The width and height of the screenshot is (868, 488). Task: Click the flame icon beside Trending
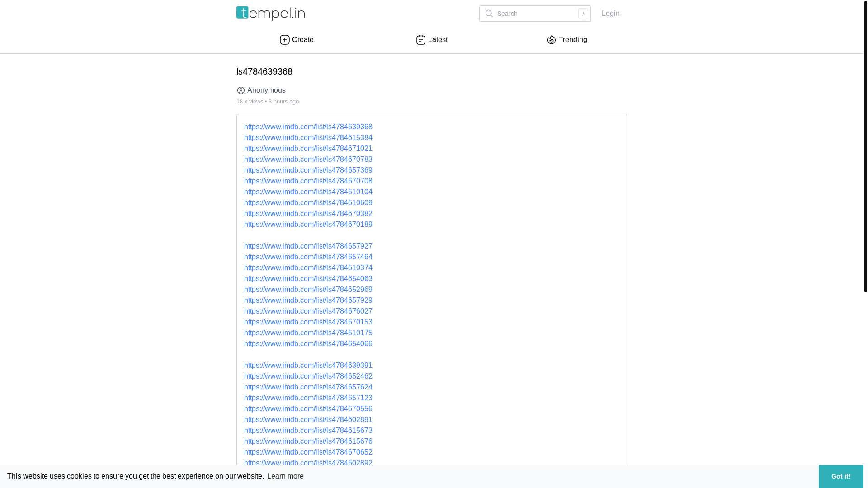[552, 40]
